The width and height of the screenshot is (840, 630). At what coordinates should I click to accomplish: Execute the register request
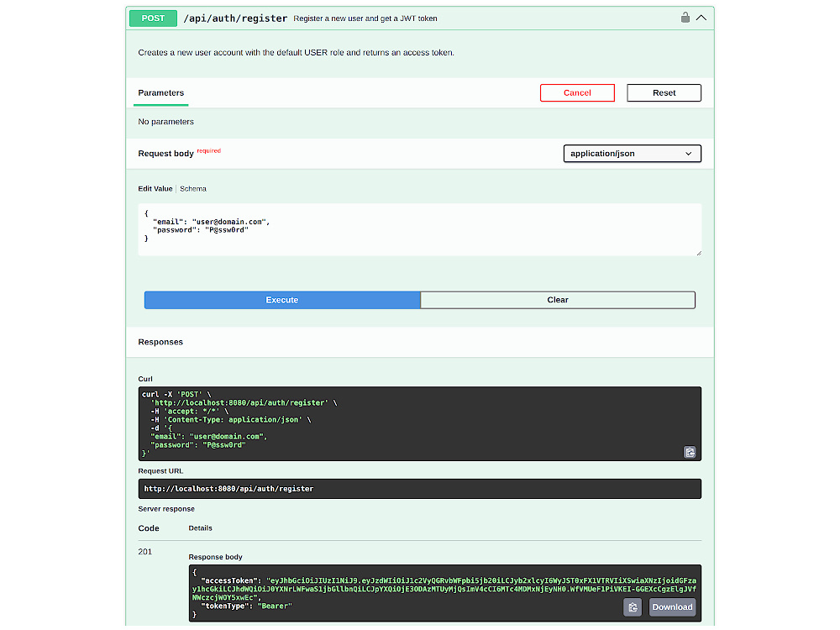click(x=282, y=300)
